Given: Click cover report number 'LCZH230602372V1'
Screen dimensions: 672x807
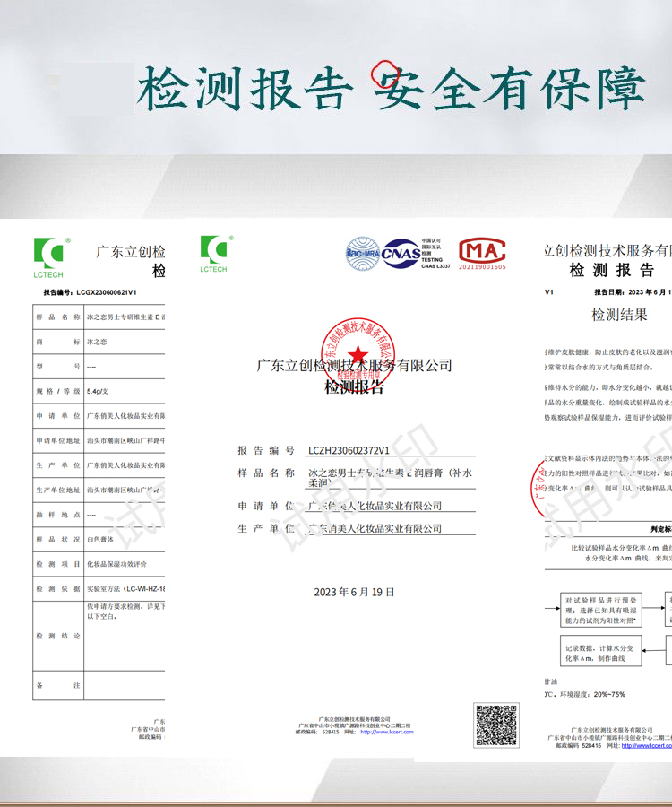Looking at the screenshot, I should click(349, 450).
